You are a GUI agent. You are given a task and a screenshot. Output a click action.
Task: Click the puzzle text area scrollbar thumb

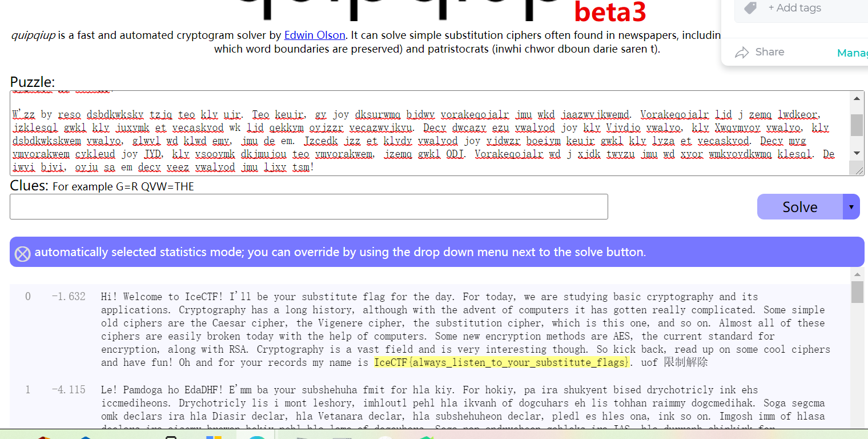point(857,125)
